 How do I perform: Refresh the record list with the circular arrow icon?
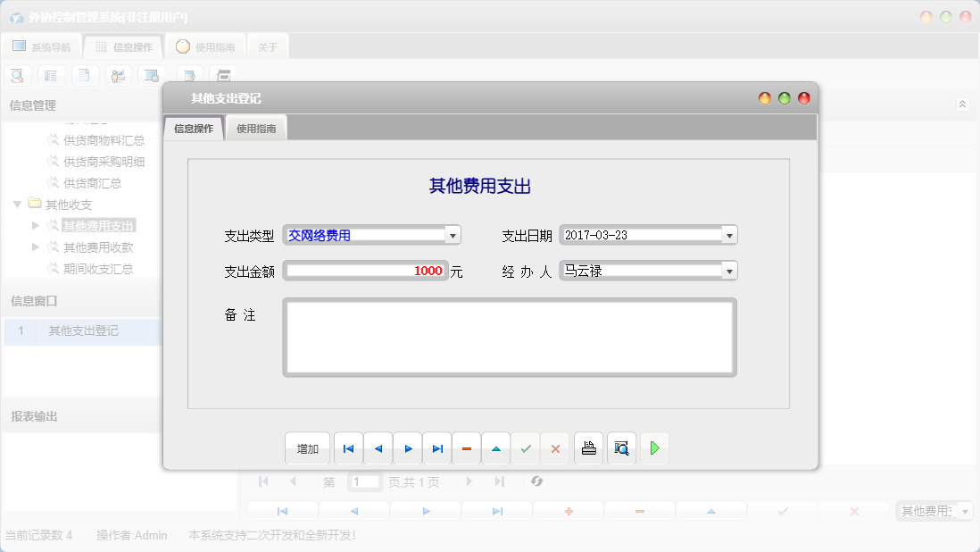coord(536,481)
